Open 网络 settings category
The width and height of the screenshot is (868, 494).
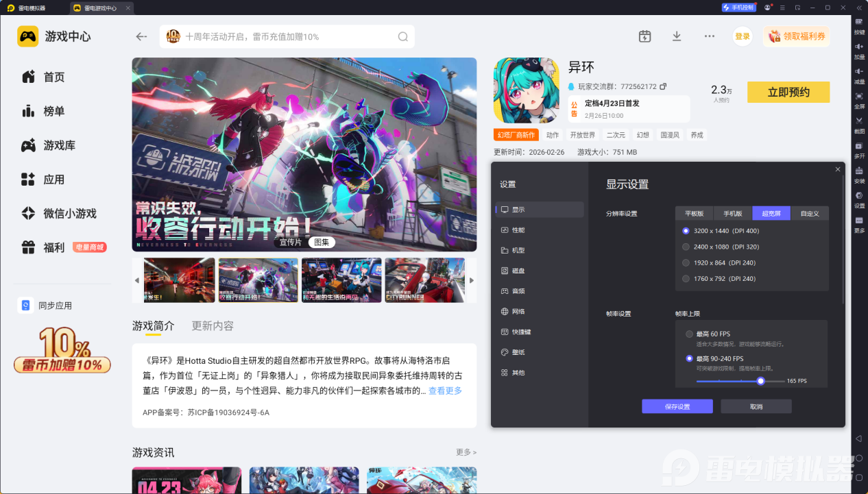click(540, 311)
